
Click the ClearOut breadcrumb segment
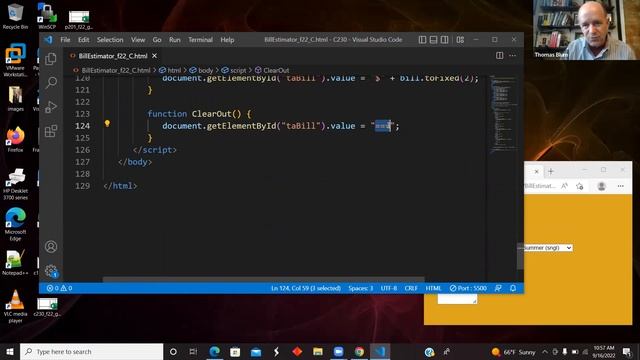coord(272,70)
